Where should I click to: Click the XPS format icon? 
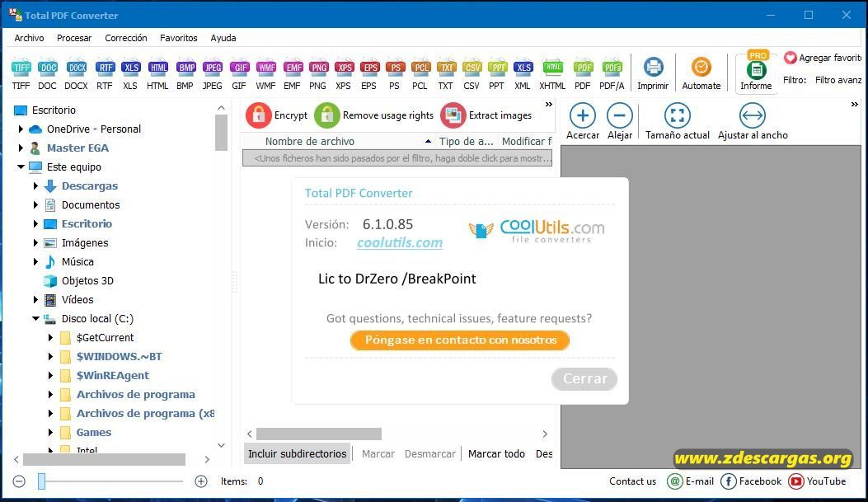click(x=344, y=73)
